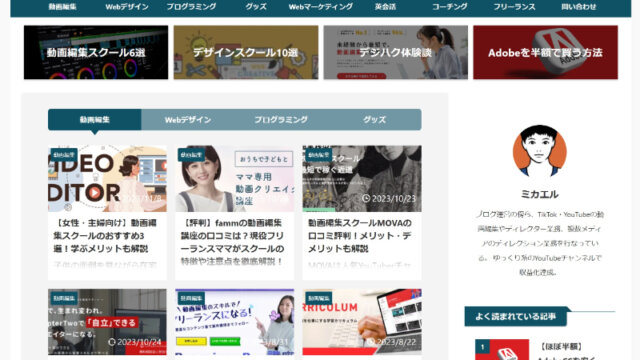Click the 動画編集 tag on フリーランスになる card

[191, 298]
